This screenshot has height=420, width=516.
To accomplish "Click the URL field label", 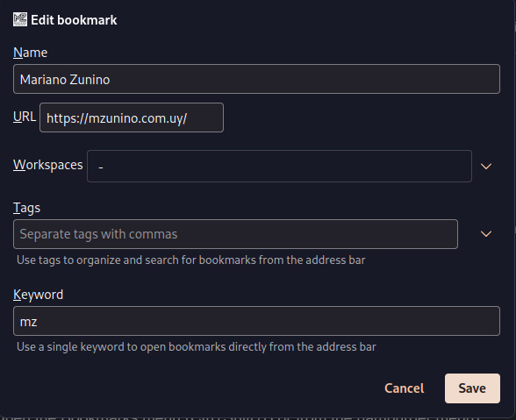I will click(25, 117).
